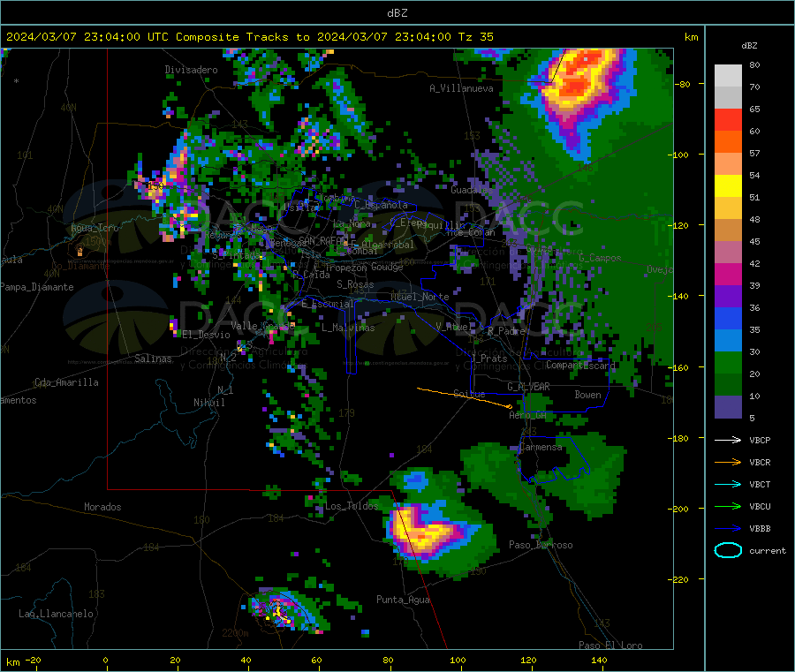
Task: Click the 'Paso_El_Loro' map label
Action: [x=610, y=646]
